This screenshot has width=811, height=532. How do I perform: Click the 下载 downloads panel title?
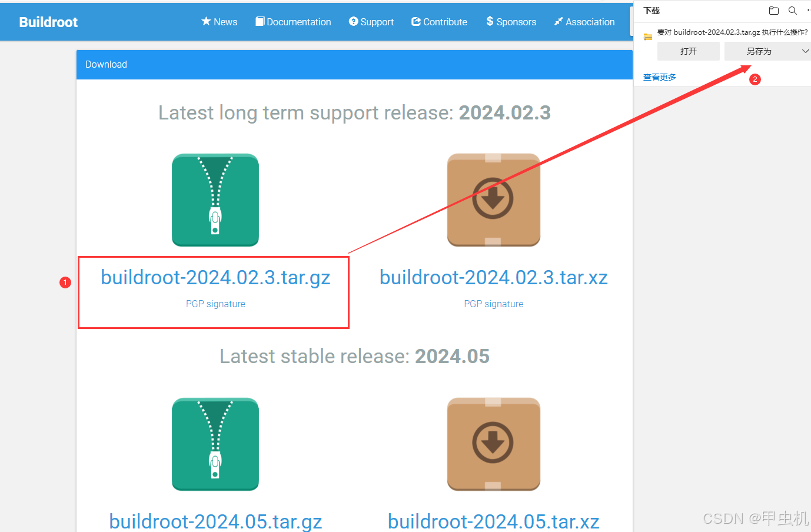pyautogui.click(x=652, y=11)
